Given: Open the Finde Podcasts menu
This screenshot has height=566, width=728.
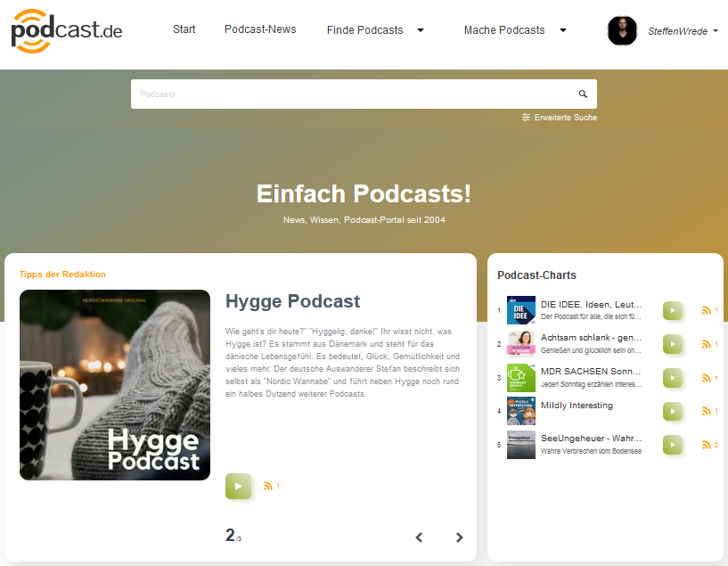Looking at the screenshot, I should tap(365, 30).
